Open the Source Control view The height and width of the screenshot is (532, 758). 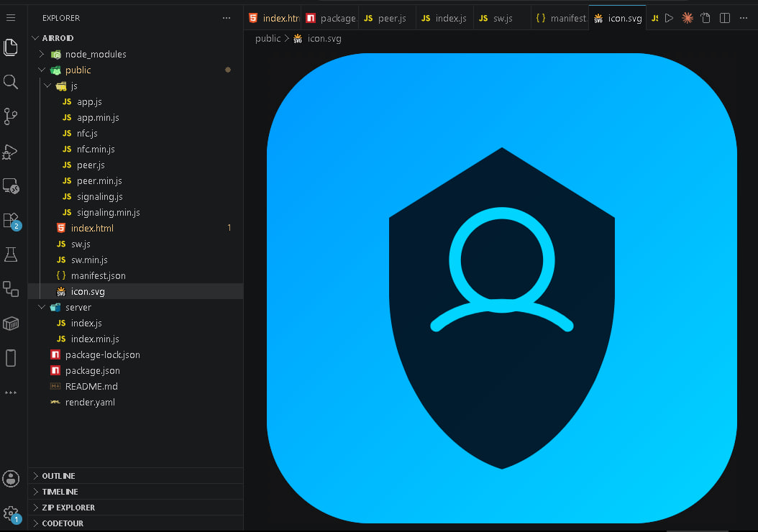pyautogui.click(x=11, y=116)
